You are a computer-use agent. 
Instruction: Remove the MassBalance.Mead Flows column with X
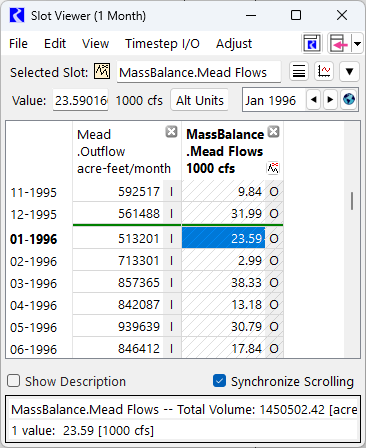(x=274, y=132)
